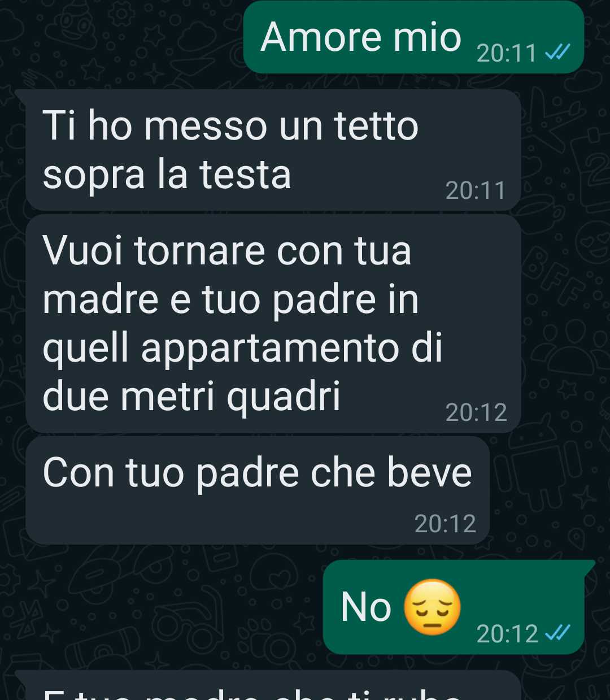Tap the word 'Amore' in top message
Image resolution: width=610 pixels, height=700 pixels.
point(321,37)
